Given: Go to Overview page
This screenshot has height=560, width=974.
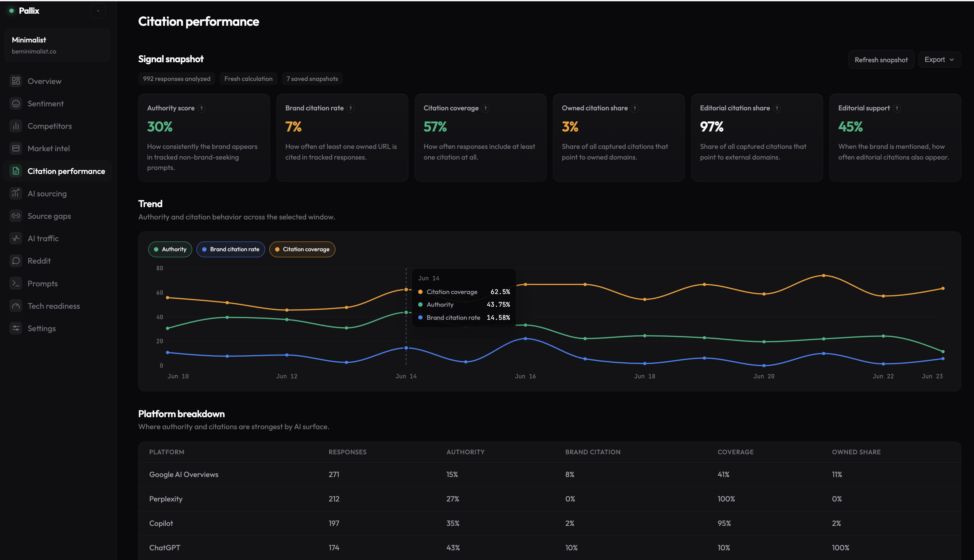Looking at the screenshot, I should pyautogui.click(x=57, y=81).
